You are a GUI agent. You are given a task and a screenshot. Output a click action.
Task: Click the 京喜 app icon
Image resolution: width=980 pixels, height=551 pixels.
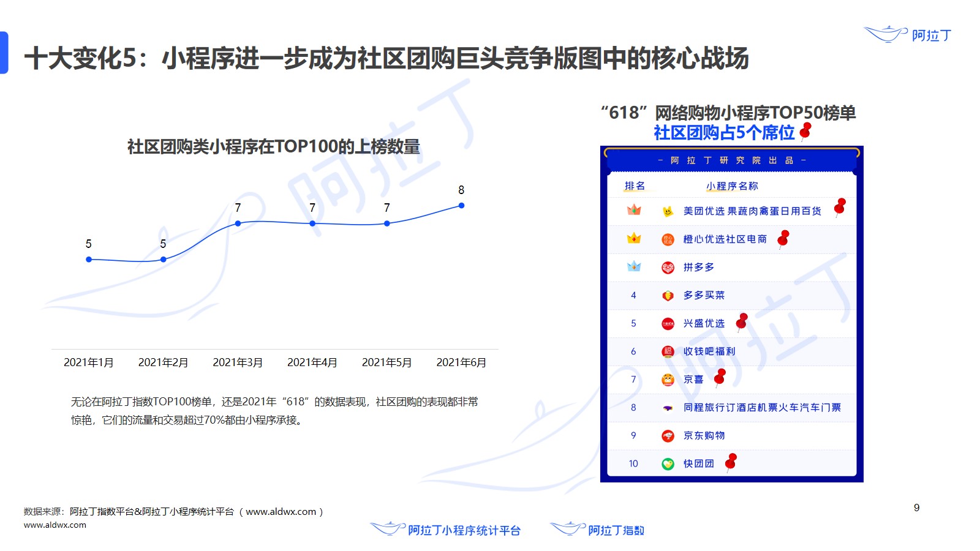pyautogui.click(x=668, y=380)
